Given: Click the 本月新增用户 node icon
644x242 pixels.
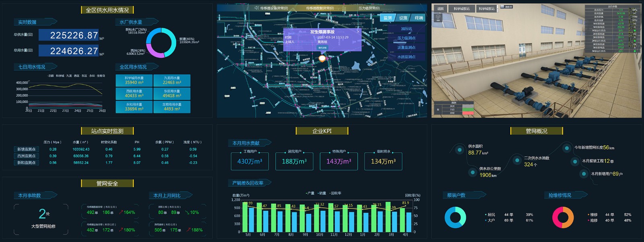Looking at the screenshot, I should (x=584, y=174).
